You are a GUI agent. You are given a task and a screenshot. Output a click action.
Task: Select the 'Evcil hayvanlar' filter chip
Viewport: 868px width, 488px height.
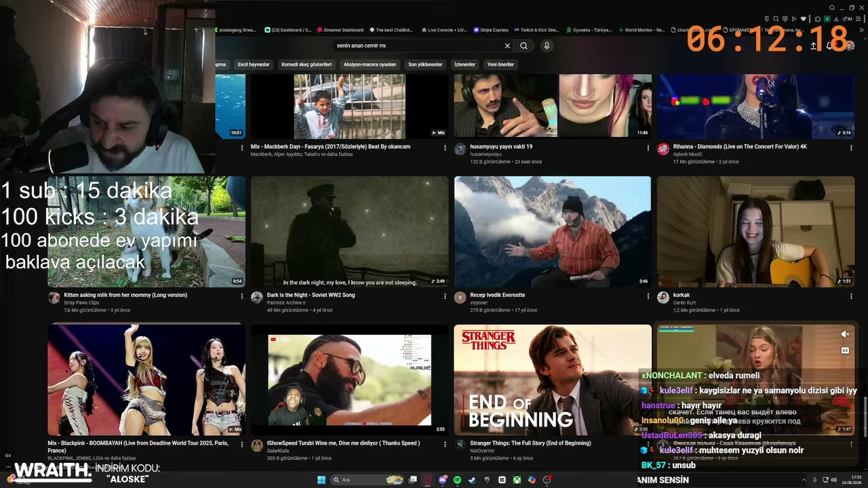pos(254,64)
